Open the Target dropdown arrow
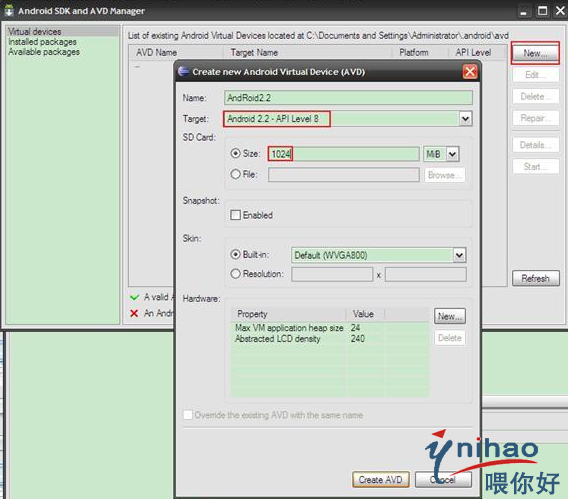The width and height of the screenshot is (569, 499). pos(466,119)
